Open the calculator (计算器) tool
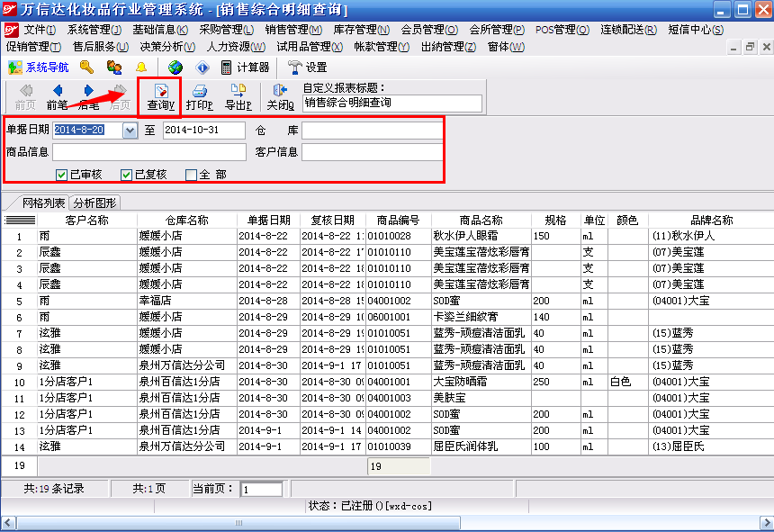The height and width of the screenshot is (532, 774). [246, 68]
